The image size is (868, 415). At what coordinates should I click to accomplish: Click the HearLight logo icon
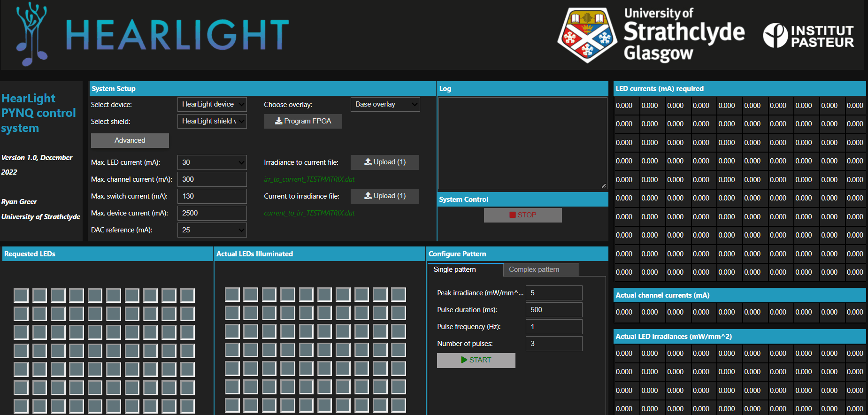click(31, 34)
